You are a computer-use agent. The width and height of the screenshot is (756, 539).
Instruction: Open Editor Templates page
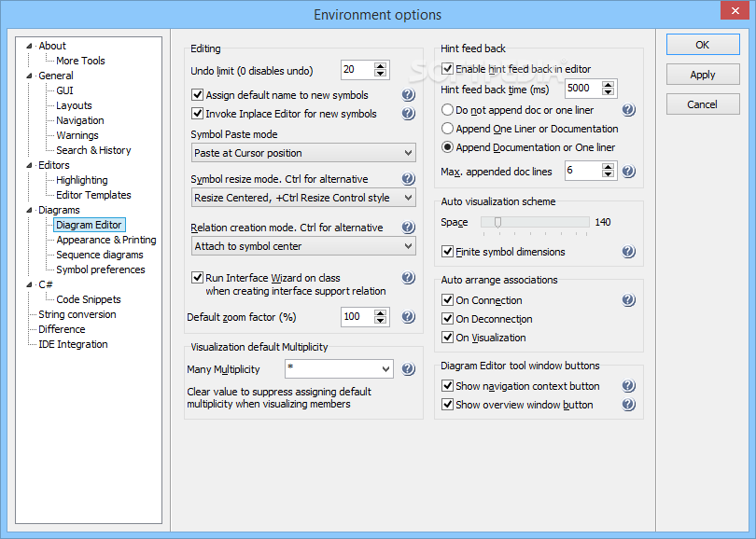pyautogui.click(x=93, y=195)
